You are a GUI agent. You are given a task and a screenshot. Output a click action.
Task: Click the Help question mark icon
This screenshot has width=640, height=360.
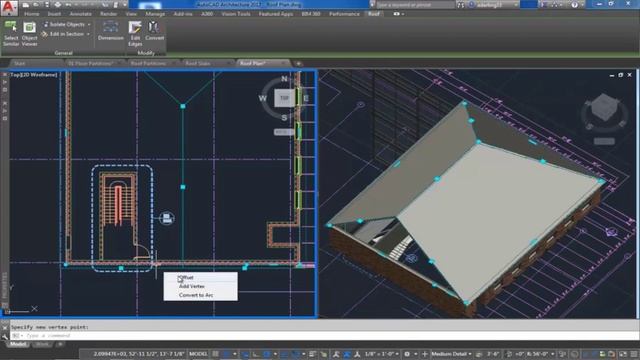click(574, 5)
